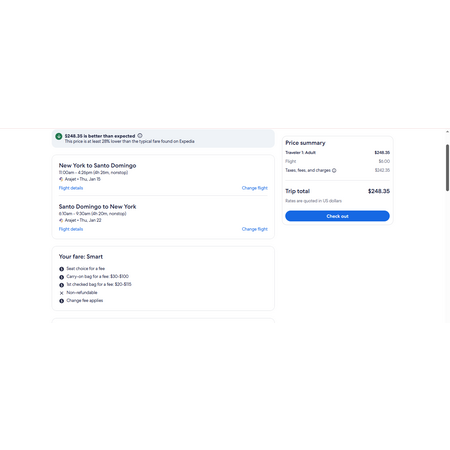Click the fee icon beside Carry-on bag for a fee
The height and width of the screenshot is (450, 450).
tap(61, 277)
